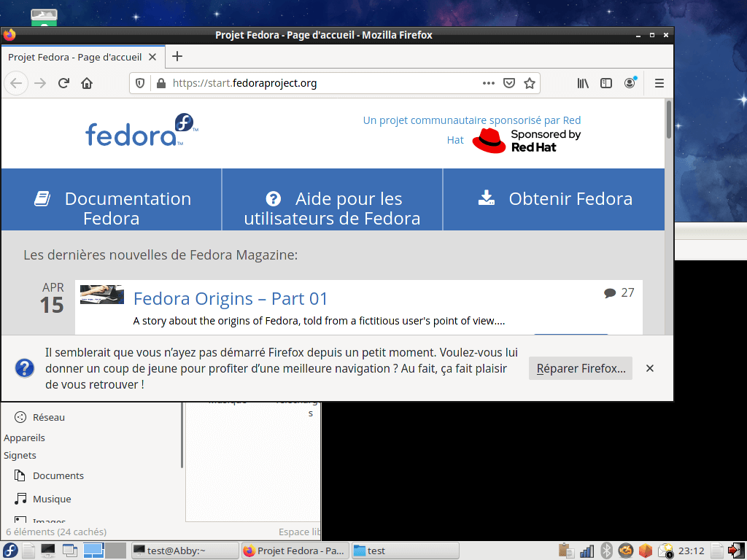Viewport: 747px width, 560px height.
Task: Open the Firefox home page icon
Action: coord(87,83)
